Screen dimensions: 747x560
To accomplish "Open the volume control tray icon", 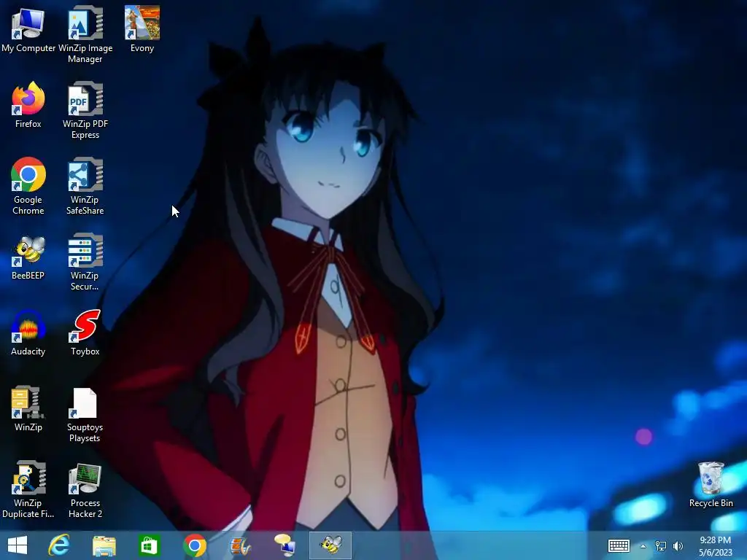I will click(x=678, y=545).
